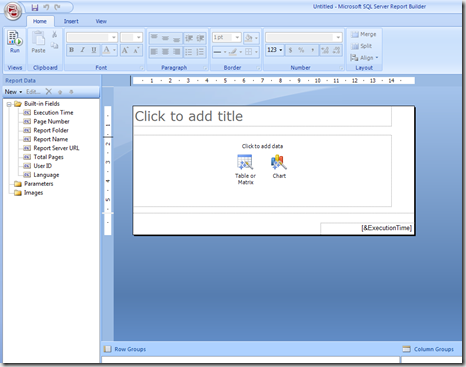Click the 'Click to add title' textbox

tap(262, 117)
